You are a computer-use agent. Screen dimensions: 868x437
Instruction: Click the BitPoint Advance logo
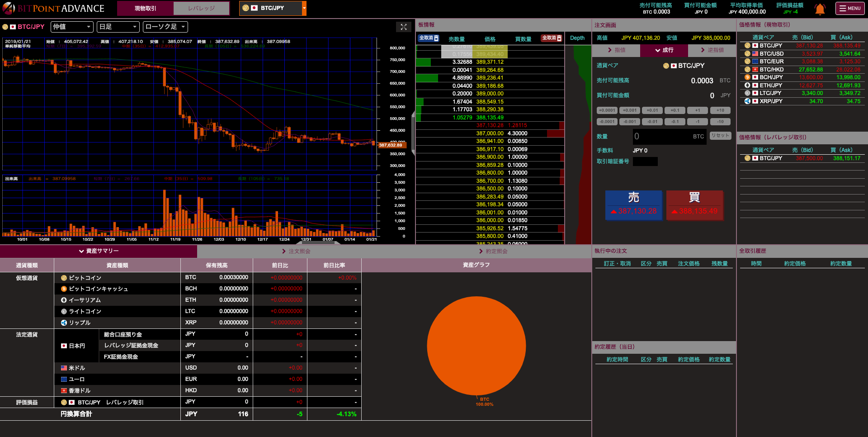coord(53,8)
